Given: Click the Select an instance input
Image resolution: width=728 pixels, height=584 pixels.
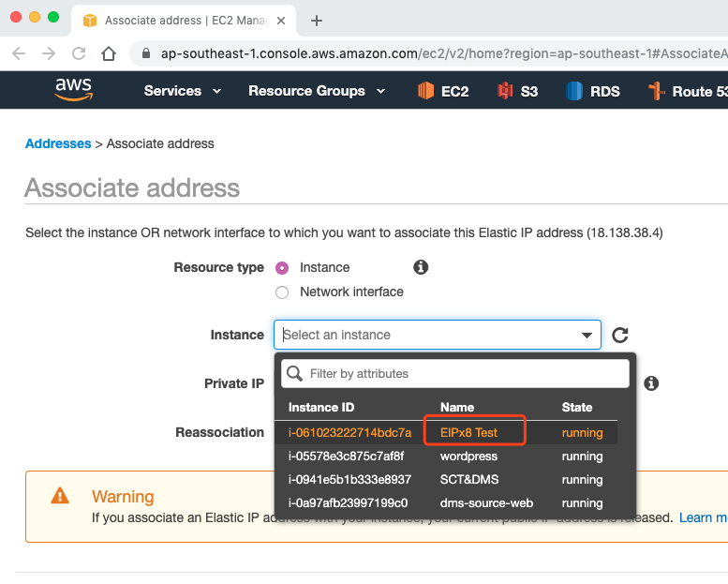Looking at the screenshot, I should [438, 335].
